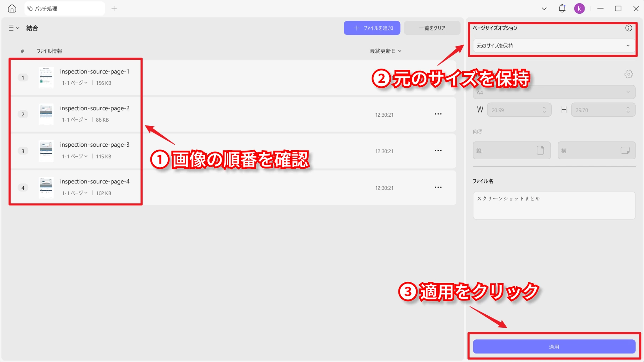Screen dimensions: 644x362
Task: Select inspection-source-page-4 thumbnail
Action: (x=46, y=188)
